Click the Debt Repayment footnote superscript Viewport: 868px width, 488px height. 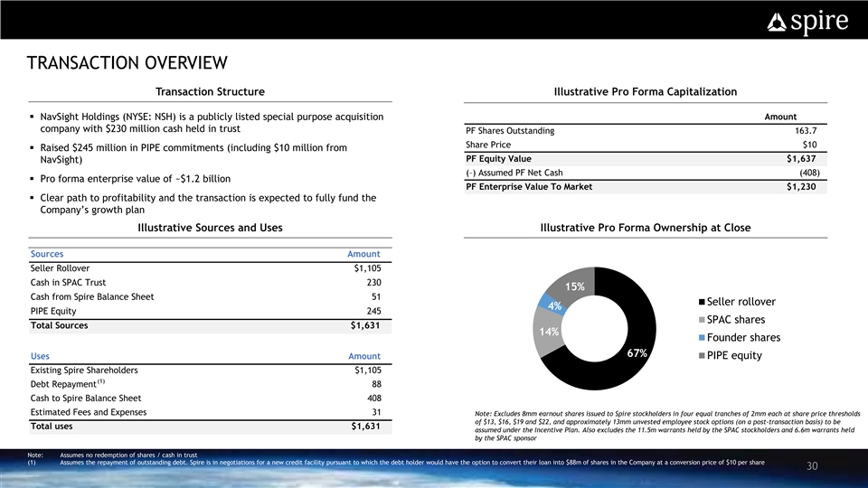point(100,381)
